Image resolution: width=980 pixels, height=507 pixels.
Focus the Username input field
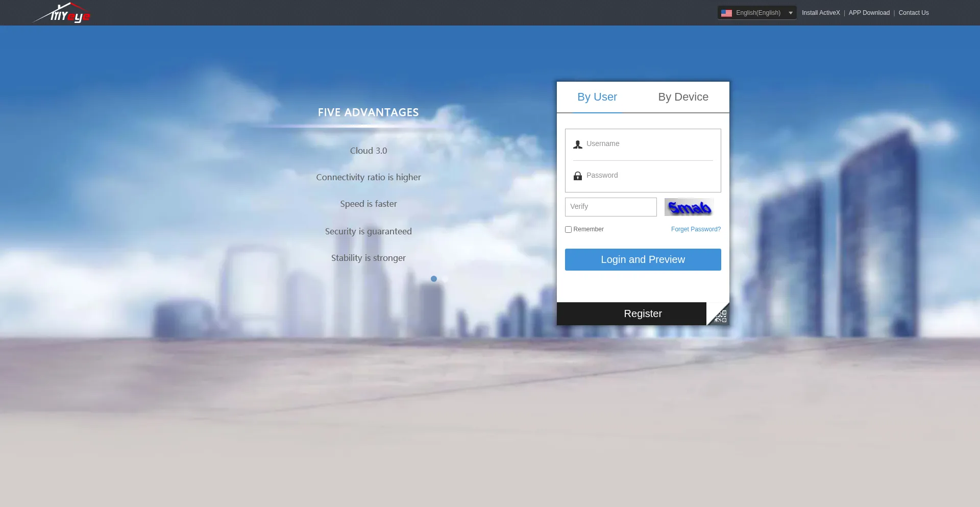(x=648, y=144)
